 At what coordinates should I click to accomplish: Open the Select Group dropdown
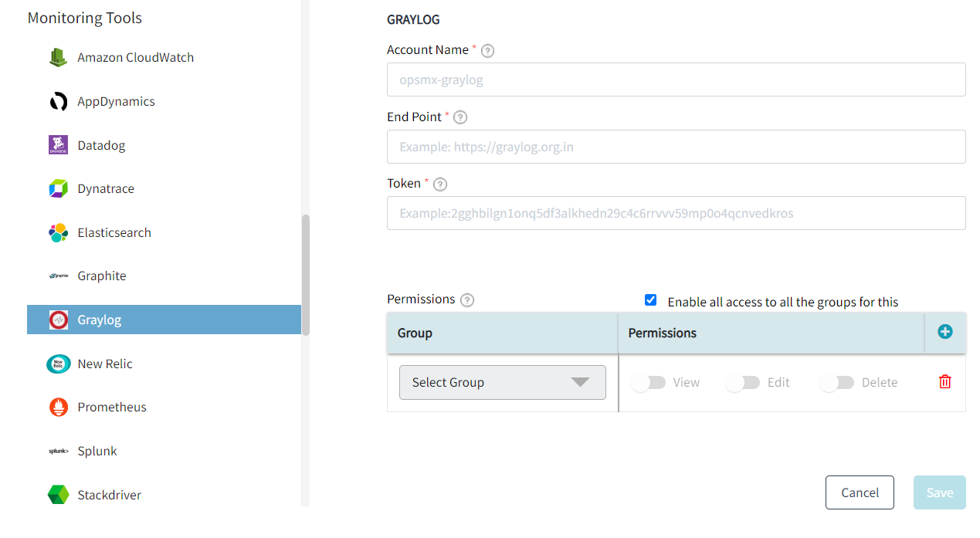coord(502,382)
